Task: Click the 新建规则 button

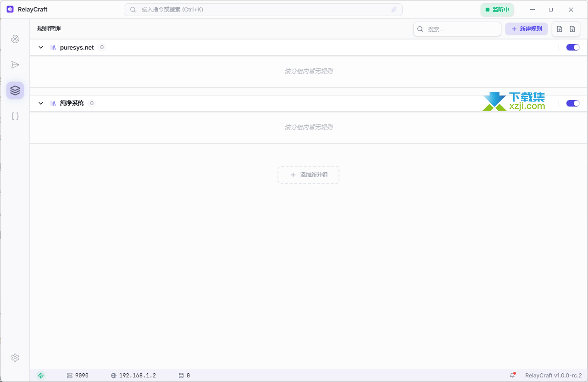Action: (x=527, y=29)
